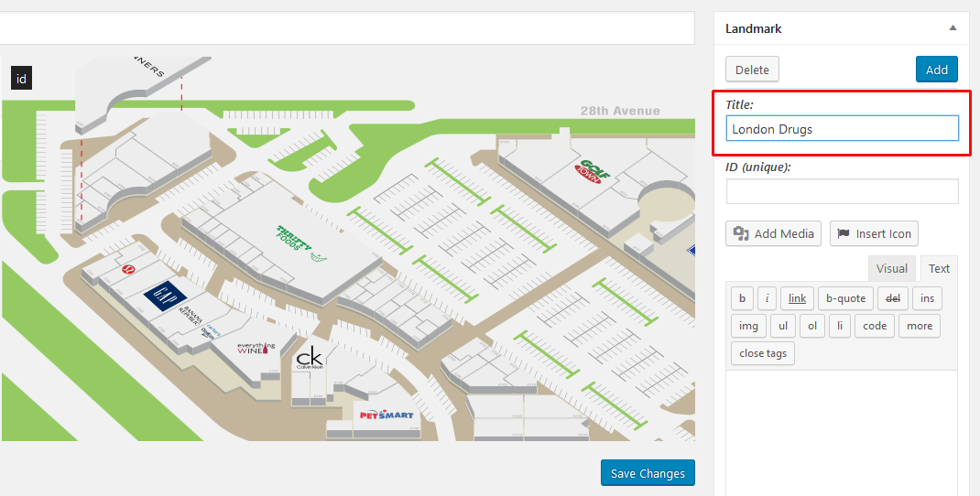Click the PetSmart store on the map

click(386, 415)
